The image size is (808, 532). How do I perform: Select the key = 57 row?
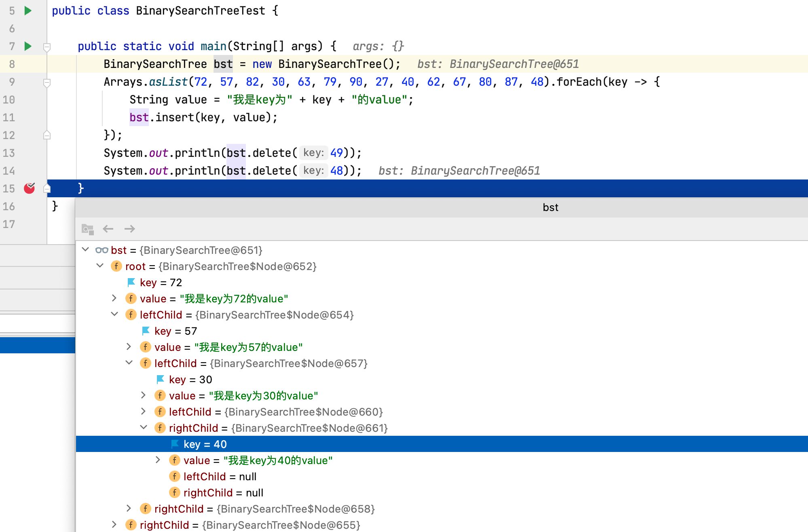coord(442,331)
